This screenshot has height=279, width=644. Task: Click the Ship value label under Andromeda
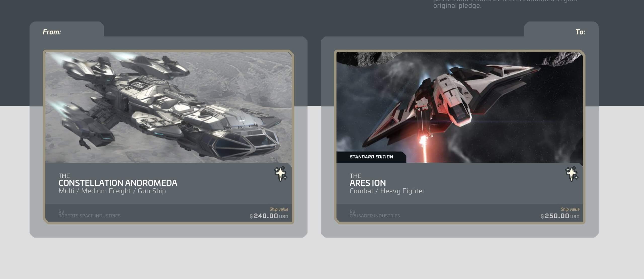coord(279,209)
